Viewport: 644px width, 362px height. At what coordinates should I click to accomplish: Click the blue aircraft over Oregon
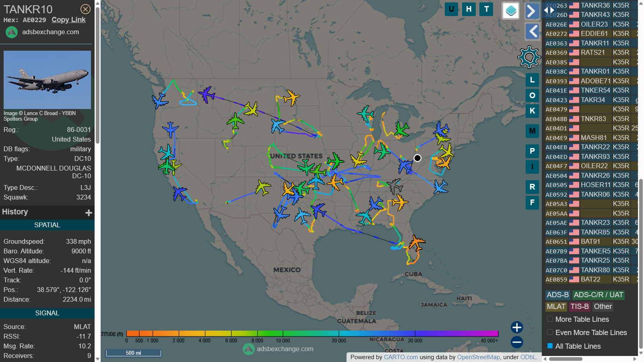tap(170, 130)
